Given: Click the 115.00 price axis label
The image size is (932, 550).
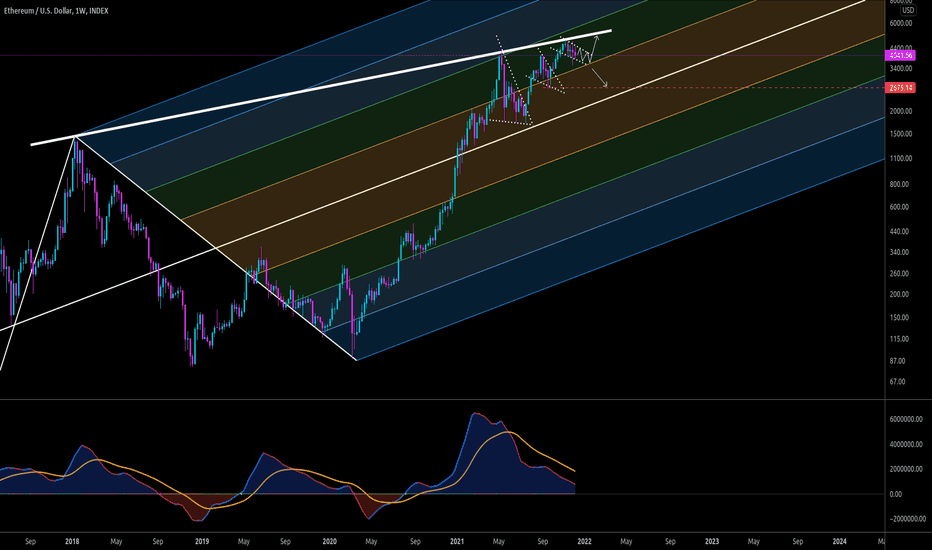Looking at the screenshot, I should [x=899, y=339].
